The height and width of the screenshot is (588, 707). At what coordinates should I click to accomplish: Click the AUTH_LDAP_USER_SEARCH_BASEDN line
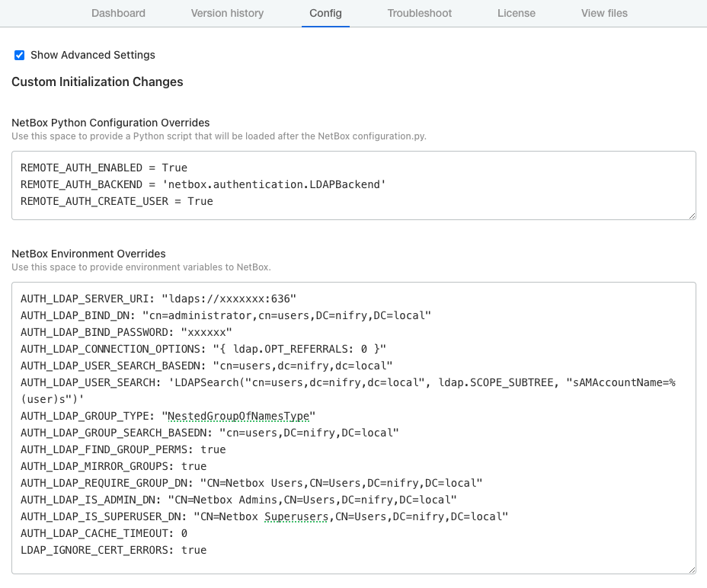(206, 366)
